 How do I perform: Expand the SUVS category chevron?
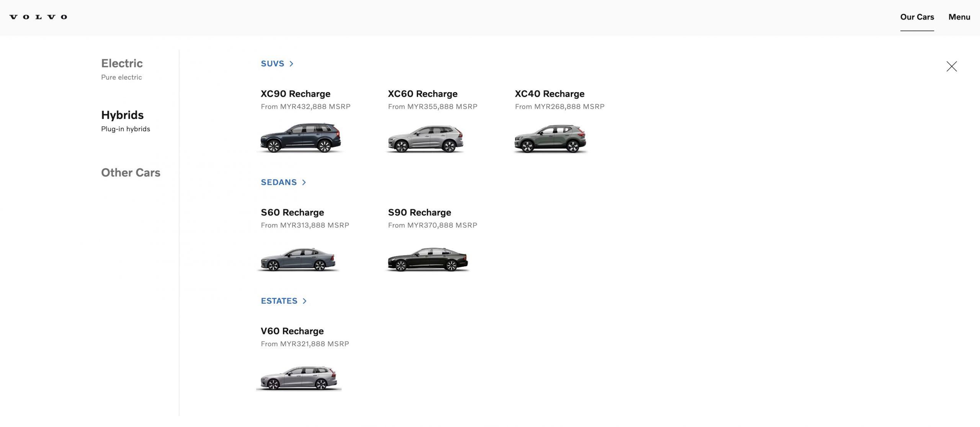291,64
